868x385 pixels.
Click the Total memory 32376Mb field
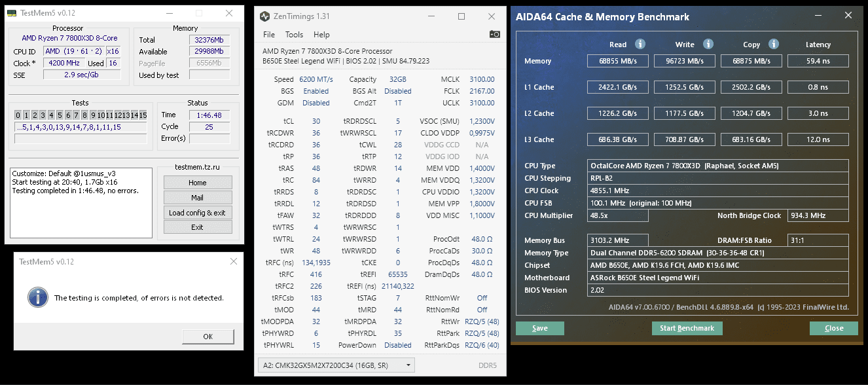click(209, 40)
